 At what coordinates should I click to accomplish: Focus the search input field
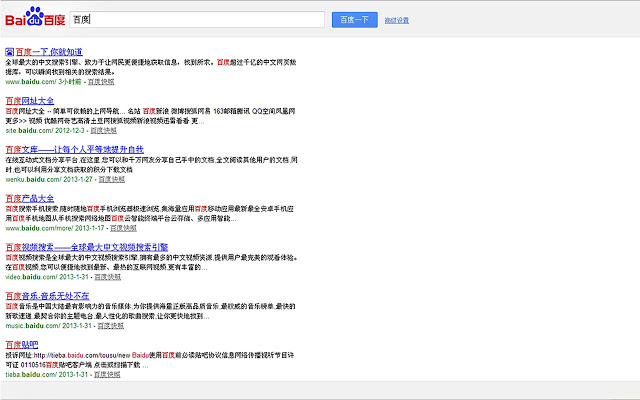click(197, 20)
